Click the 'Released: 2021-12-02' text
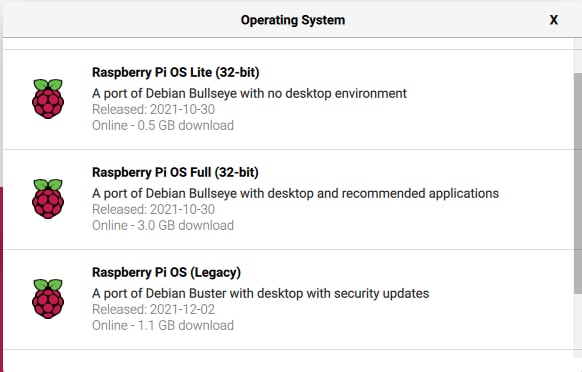Image resolution: width=582 pixels, height=372 pixels. 153,309
